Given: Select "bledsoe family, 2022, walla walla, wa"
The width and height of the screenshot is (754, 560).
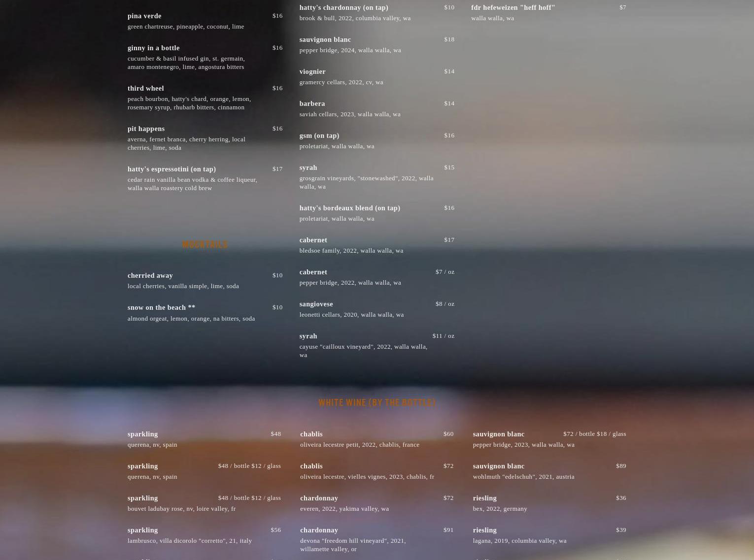Looking at the screenshot, I should [x=351, y=251].
